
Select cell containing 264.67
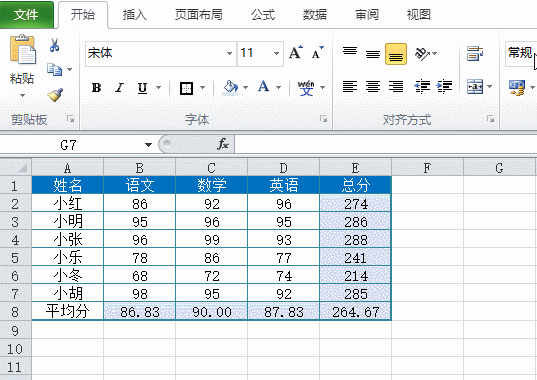(355, 312)
